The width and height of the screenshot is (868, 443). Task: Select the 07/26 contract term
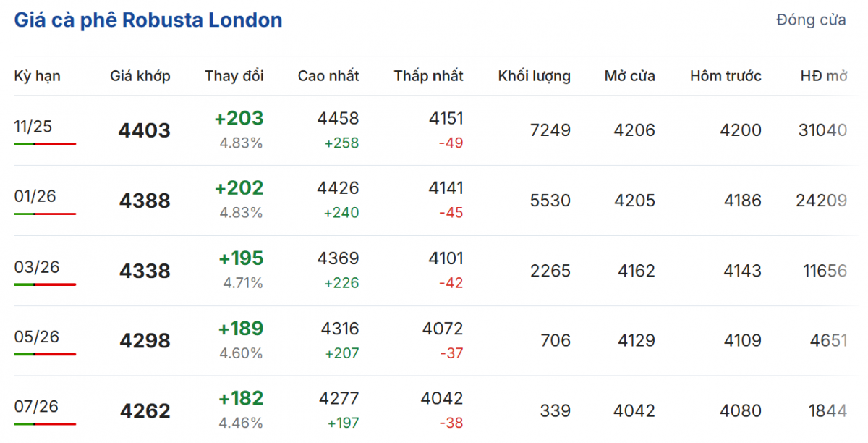tap(35, 408)
